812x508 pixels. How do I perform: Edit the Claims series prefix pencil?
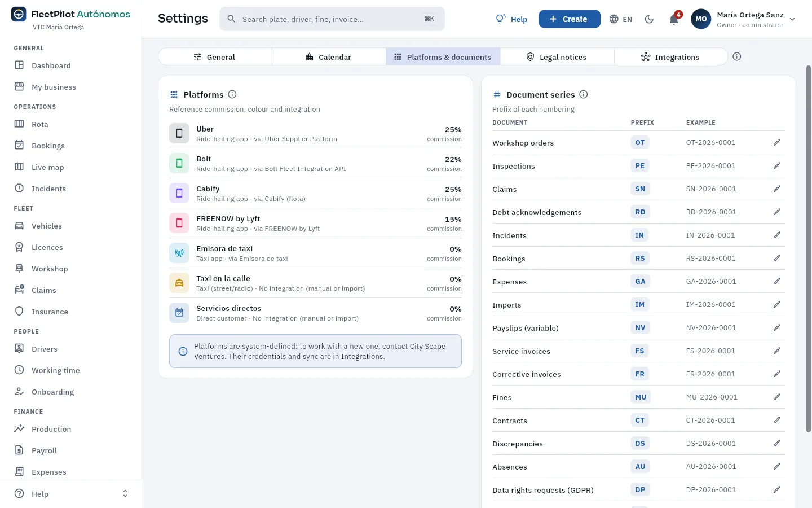point(777,189)
